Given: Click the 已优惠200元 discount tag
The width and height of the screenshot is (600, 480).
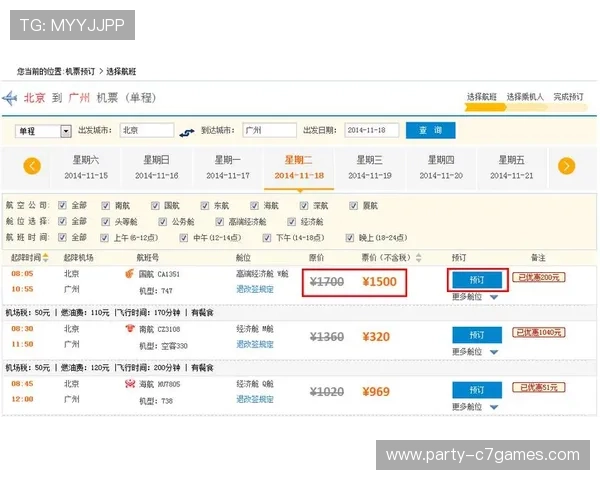Looking at the screenshot, I should coord(539,277).
